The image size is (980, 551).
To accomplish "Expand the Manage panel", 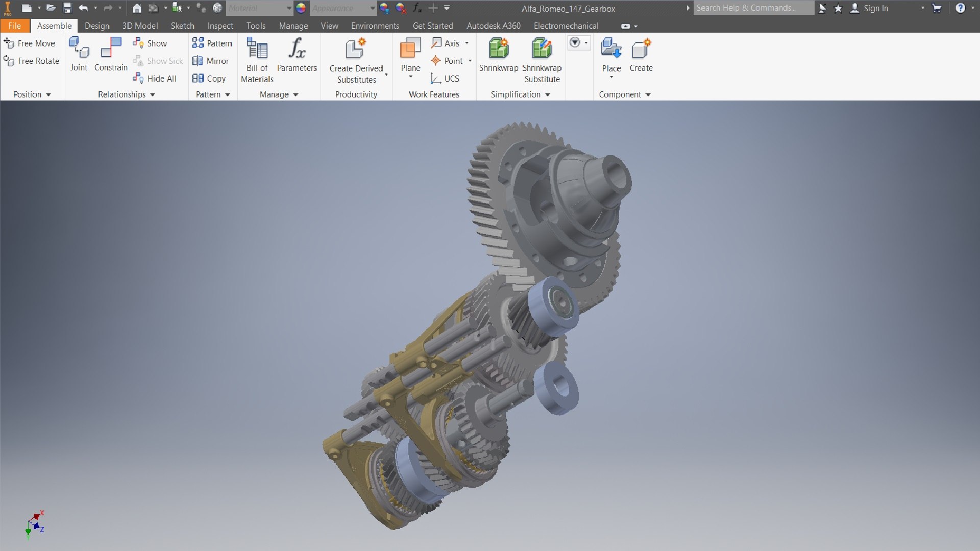I will point(279,94).
